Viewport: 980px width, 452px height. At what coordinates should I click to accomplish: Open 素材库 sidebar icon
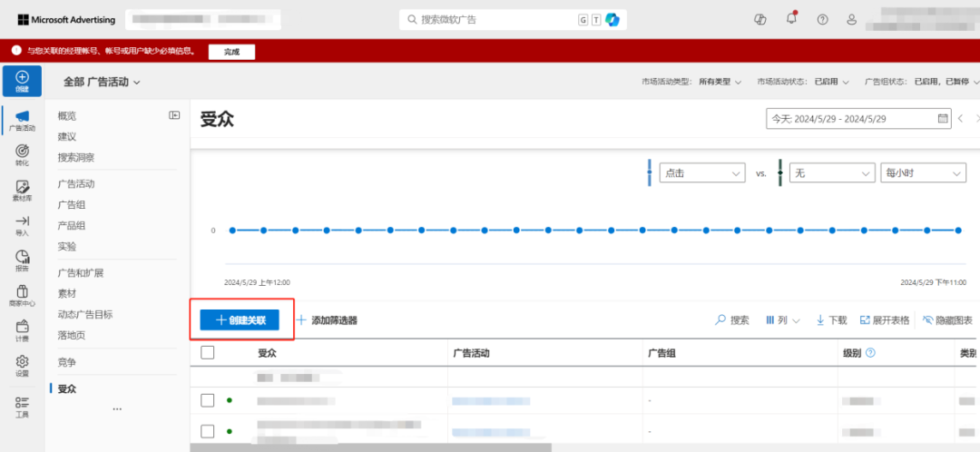tap(22, 191)
